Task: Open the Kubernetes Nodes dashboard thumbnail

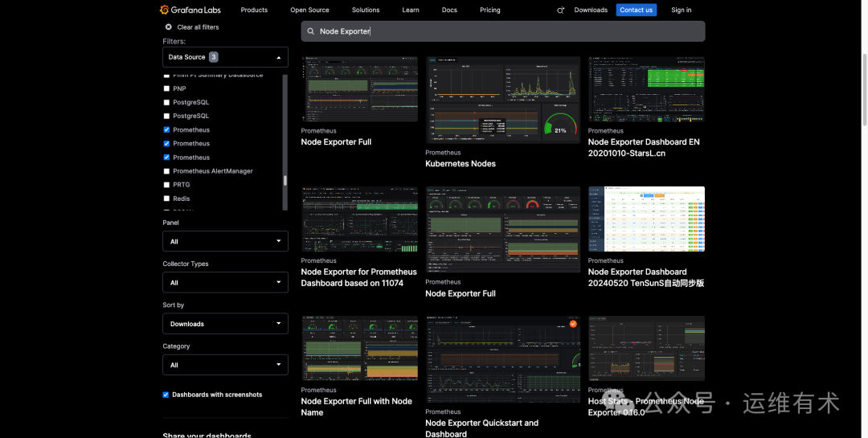Action: coord(502,100)
